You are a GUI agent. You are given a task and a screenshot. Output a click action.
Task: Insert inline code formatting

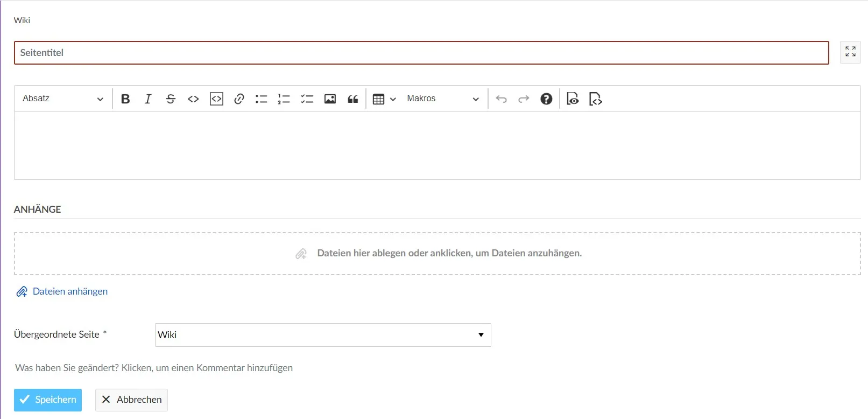point(193,99)
